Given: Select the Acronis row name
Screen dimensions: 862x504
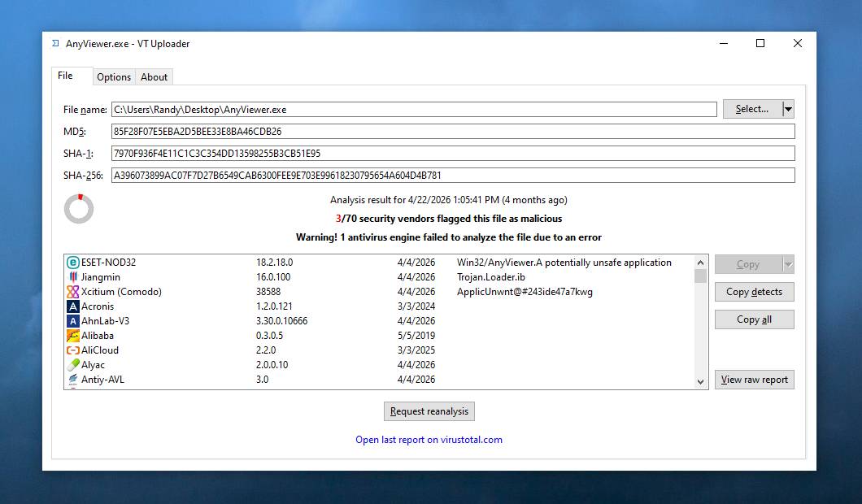Looking at the screenshot, I should click(98, 306).
